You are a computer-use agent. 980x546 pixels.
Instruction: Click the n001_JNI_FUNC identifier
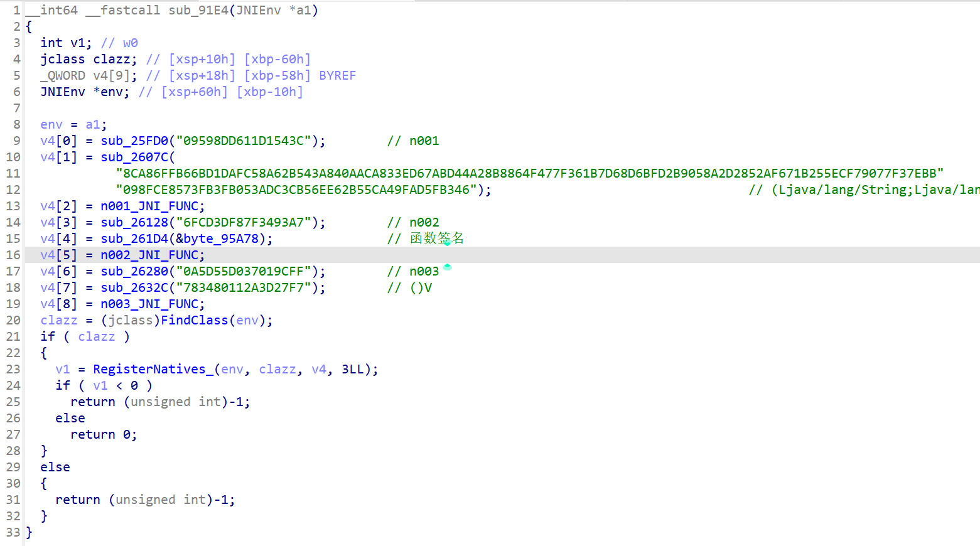[x=149, y=206]
